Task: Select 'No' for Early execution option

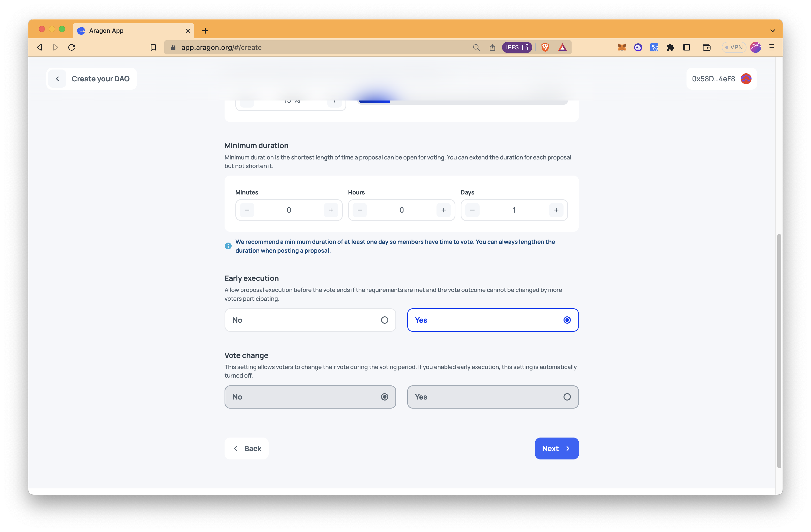Action: (310, 320)
